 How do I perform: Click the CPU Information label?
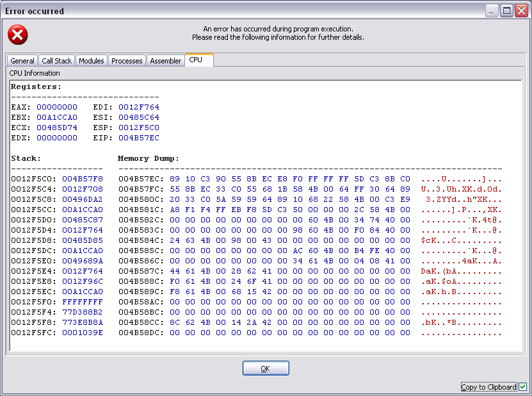(35, 73)
